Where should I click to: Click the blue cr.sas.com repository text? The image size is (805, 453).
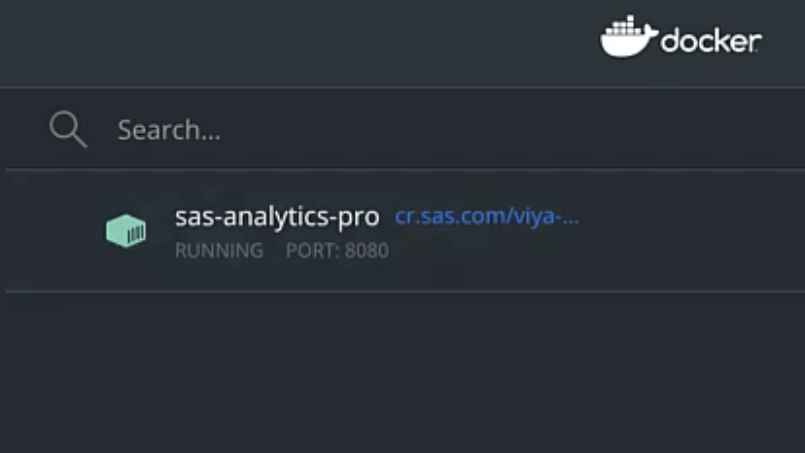coord(487,217)
